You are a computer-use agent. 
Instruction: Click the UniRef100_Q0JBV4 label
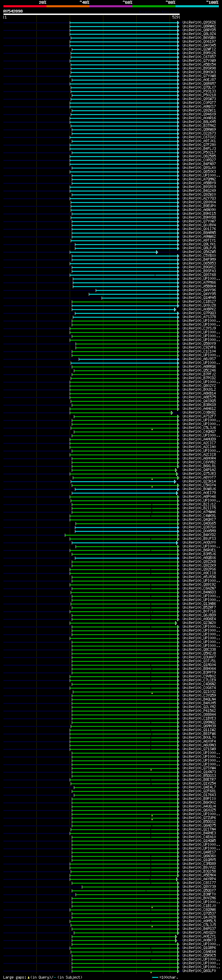[199, 225]
